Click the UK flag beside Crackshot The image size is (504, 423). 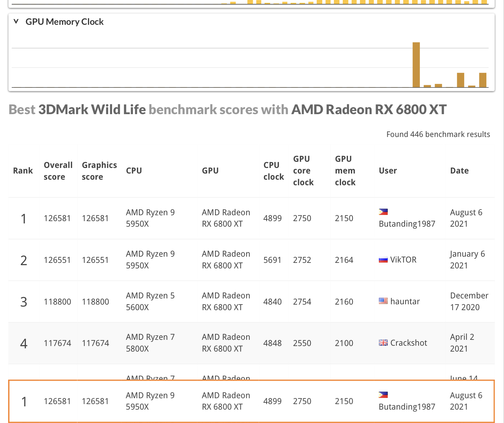pyautogui.click(x=383, y=343)
